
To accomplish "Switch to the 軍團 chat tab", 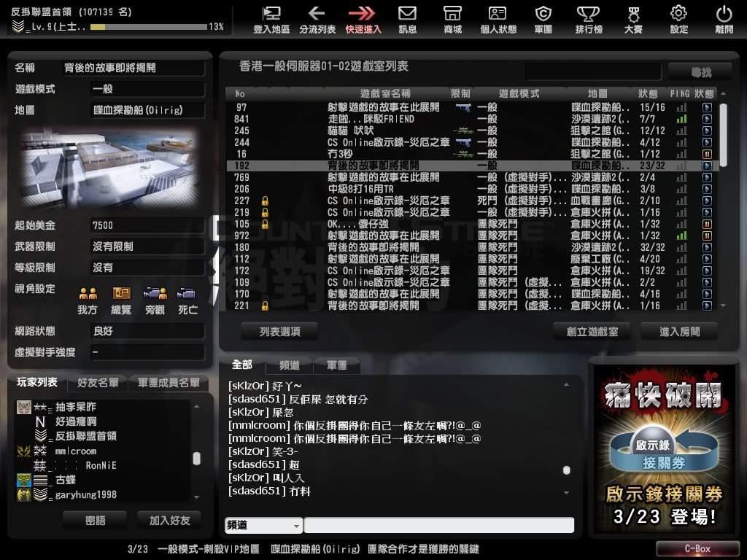I will tap(336, 365).
